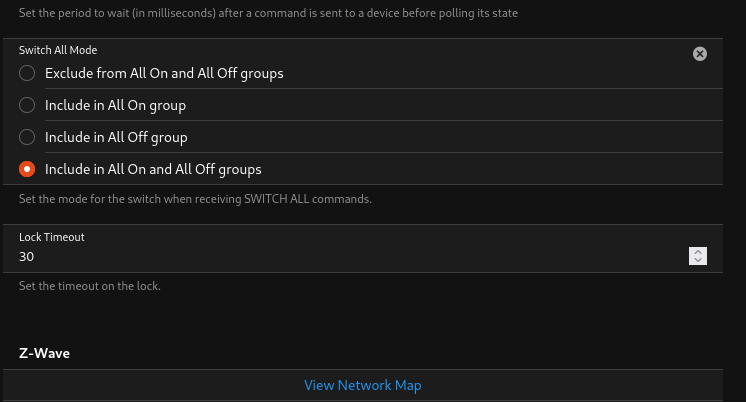Image resolution: width=746 pixels, height=402 pixels.
Task: Click the Z-Wave section heading
Action: click(x=44, y=354)
